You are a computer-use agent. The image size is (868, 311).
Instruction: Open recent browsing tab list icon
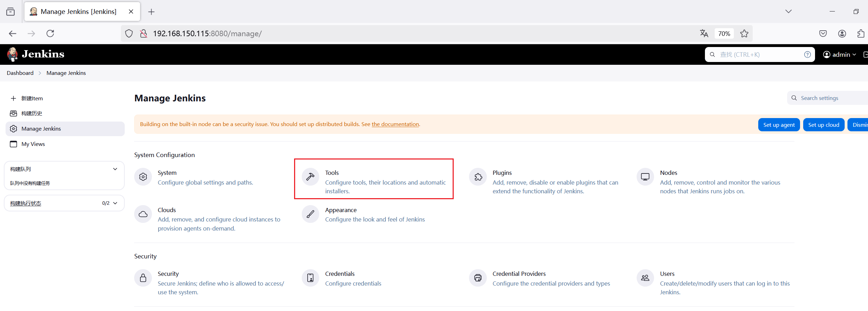(x=10, y=11)
